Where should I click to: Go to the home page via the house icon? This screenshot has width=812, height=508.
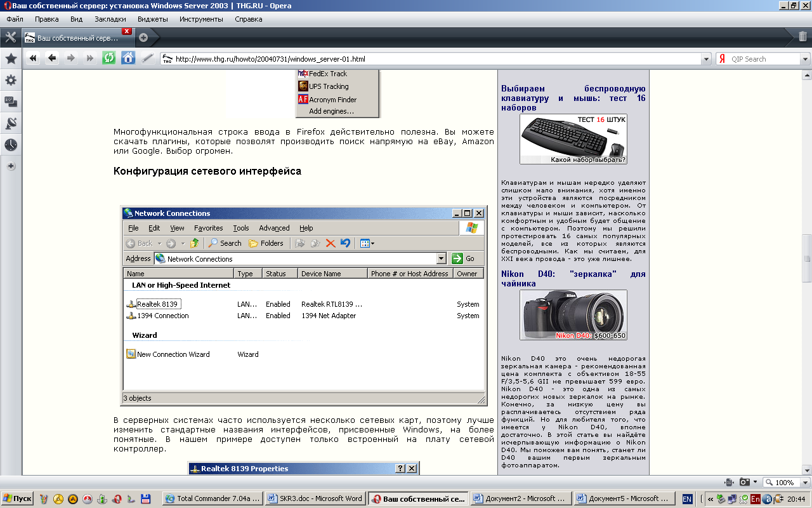click(128, 58)
